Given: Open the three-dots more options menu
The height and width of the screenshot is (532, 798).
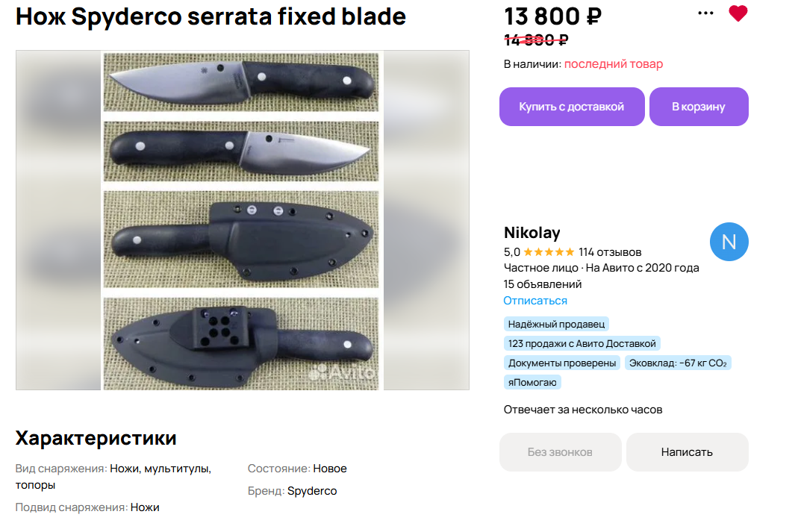Looking at the screenshot, I should (705, 13).
